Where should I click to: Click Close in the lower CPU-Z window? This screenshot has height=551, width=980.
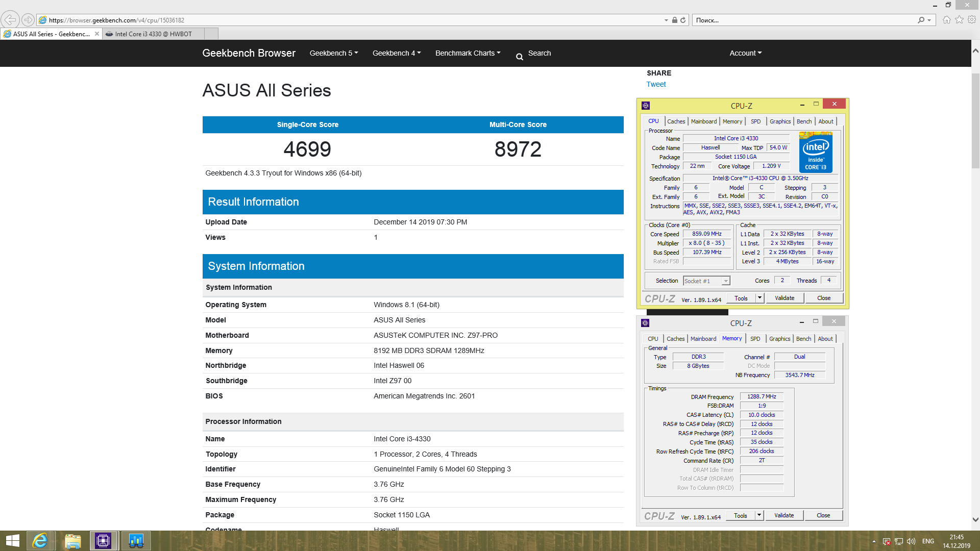[823, 515]
